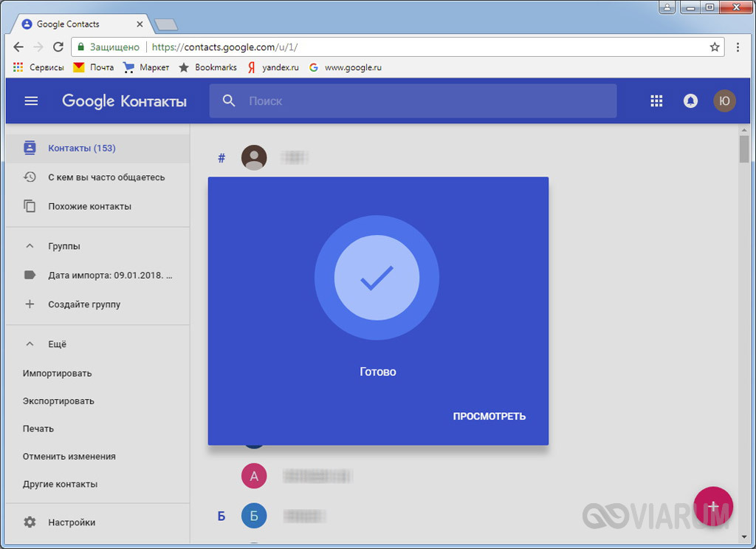Click the Создайте группу option
The width and height of the screenshot is (756, 549).
(x=84, y=304)
